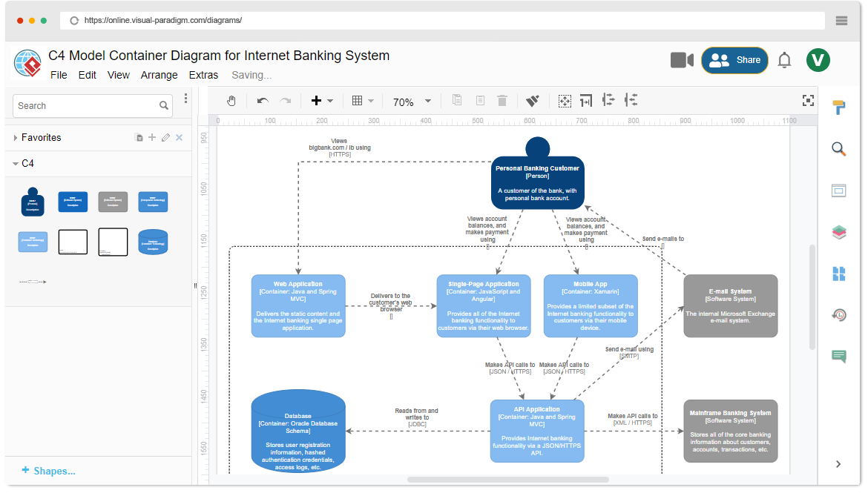
Task: Open the Comments panel from the right sidebar
Action: pyautogui.click(x=839, y=357)
